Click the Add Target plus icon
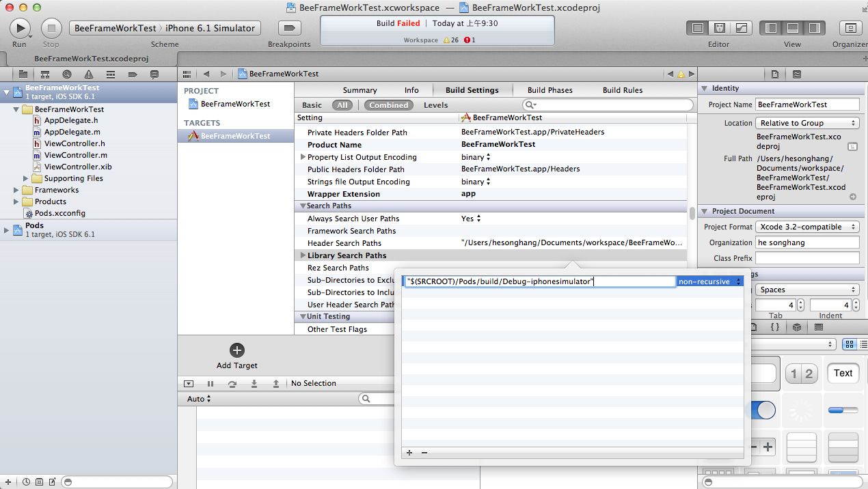Image resolution: width=868 pixels, height=489 pixels. pos(237,350)
